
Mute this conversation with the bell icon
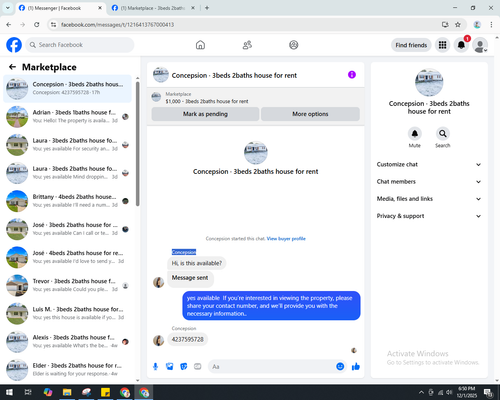415,134
